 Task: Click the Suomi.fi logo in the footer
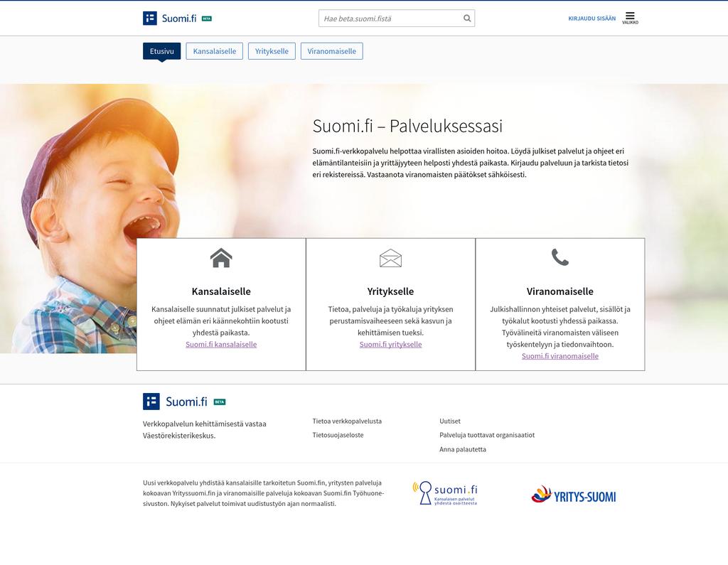175,402
